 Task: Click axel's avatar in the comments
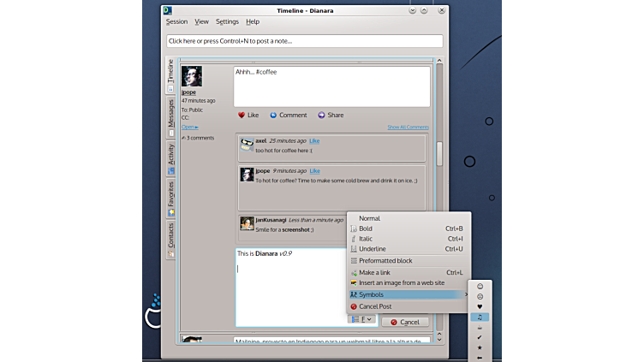coord(247,145)
